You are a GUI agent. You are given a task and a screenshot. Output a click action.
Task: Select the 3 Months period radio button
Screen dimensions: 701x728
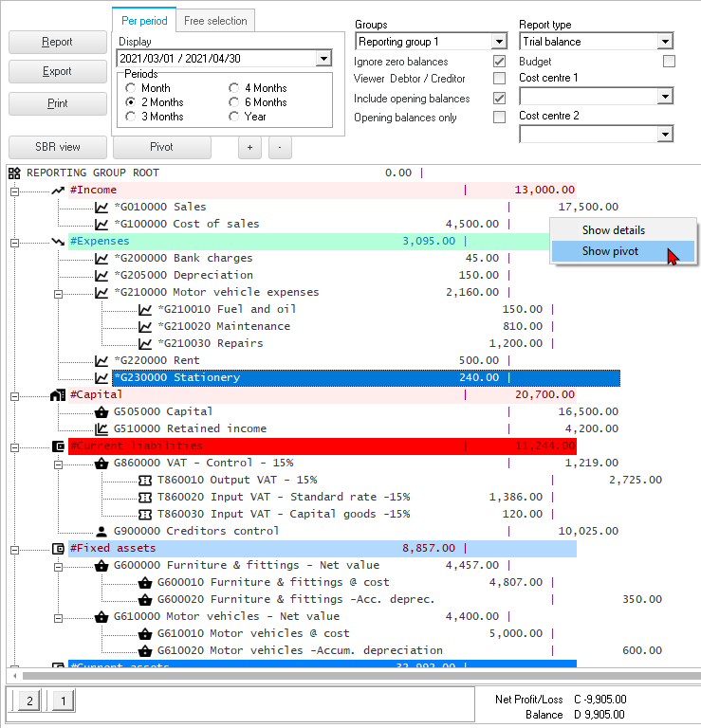pos(131,117)
